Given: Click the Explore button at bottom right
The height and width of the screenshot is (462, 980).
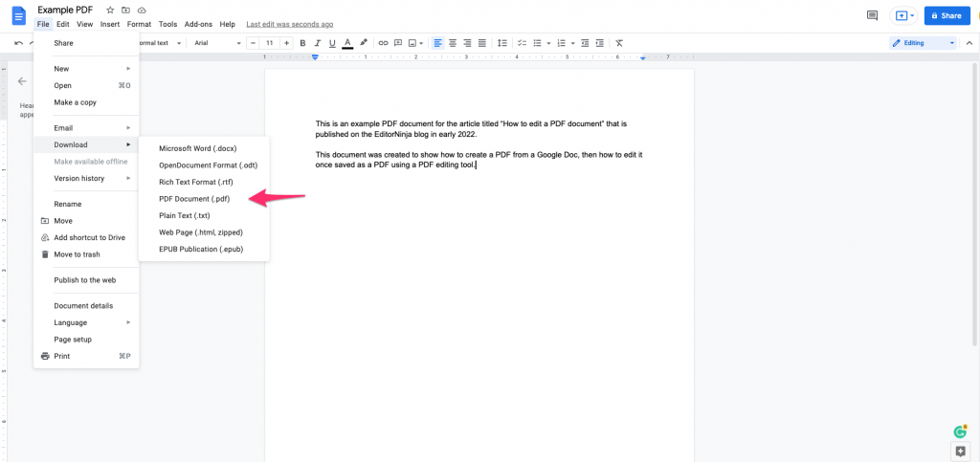Looking at the screenshot, I should 960,451.
